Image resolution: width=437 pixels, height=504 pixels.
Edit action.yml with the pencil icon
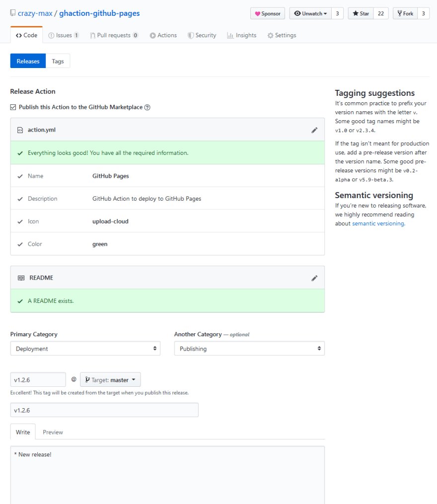coord(314,130)
